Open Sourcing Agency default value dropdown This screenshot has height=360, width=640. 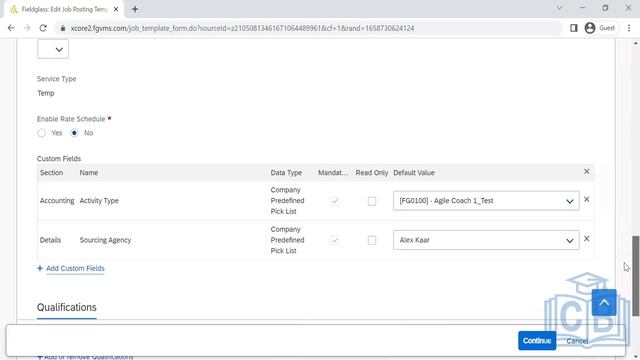click(x=486, y=240)
